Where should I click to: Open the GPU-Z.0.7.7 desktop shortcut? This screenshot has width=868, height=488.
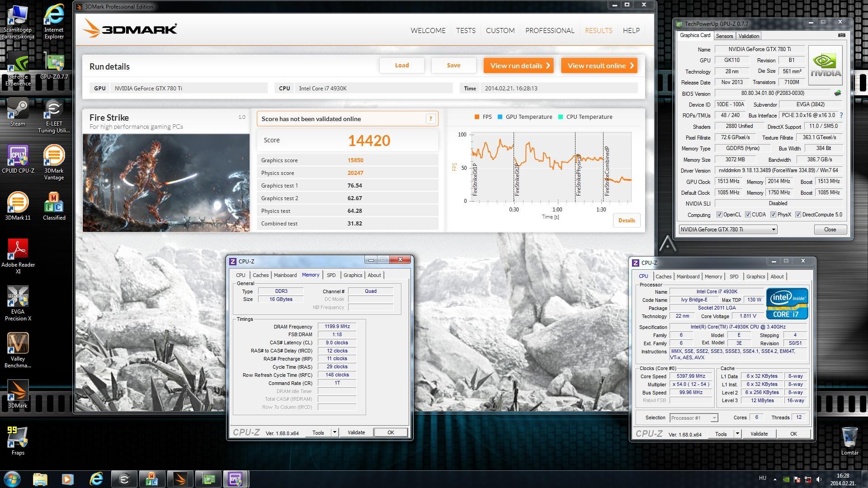pos(54,66)
